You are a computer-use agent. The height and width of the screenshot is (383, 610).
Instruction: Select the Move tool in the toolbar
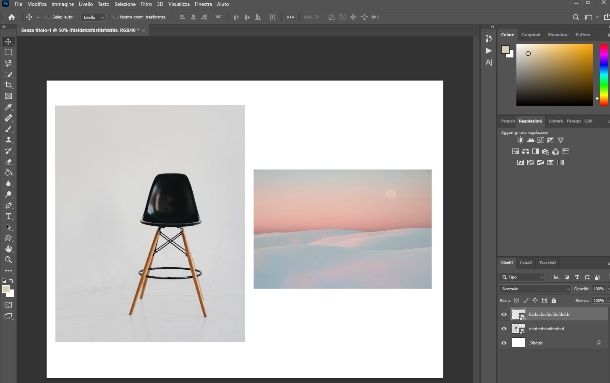9,41
